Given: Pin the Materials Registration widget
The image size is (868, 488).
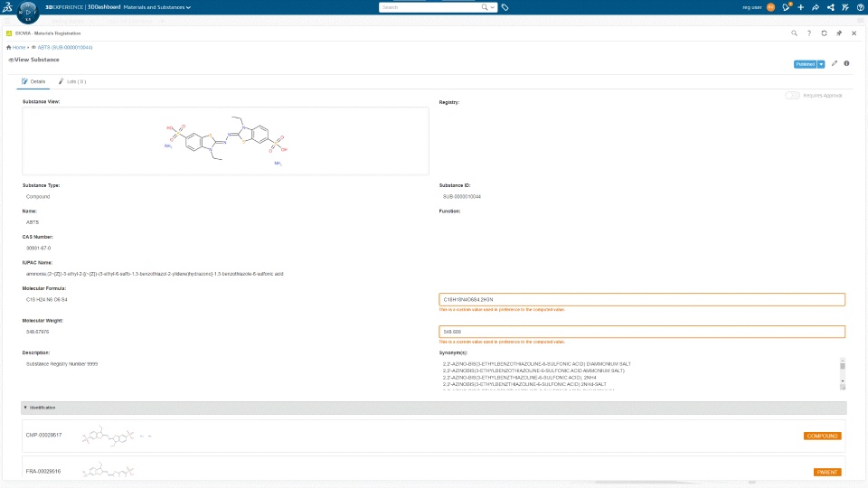Looking at the screenshot, I should (839, 33).
